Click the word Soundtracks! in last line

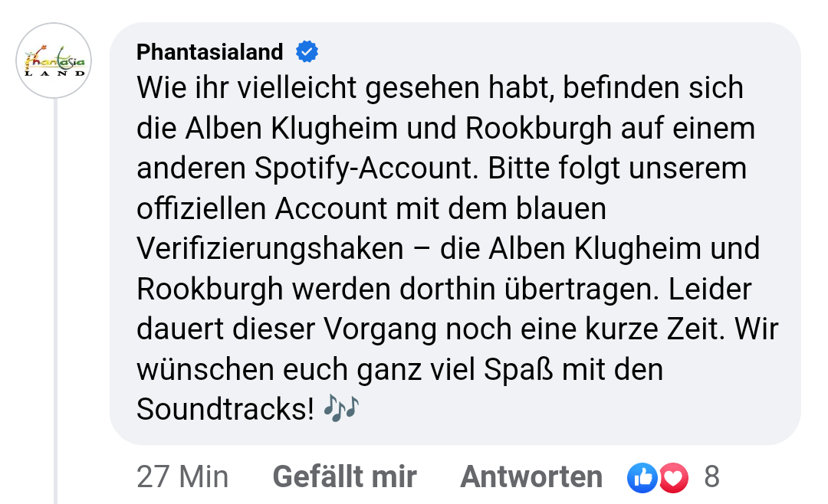225,409
